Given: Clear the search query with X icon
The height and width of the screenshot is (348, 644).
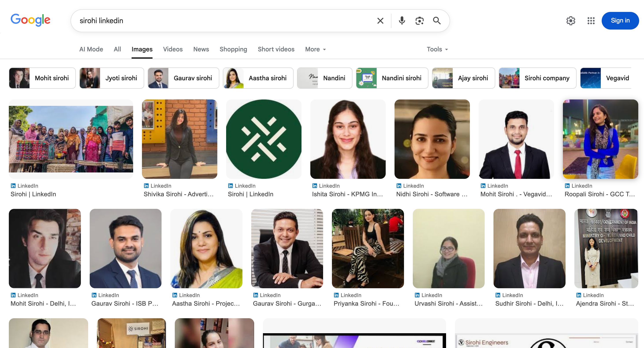Looking at the screenshot, I should (380, 21).
